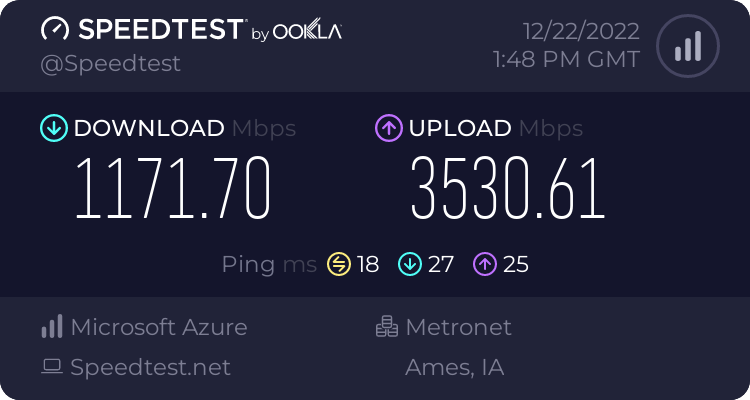
Task: Click the Ames, IA location text
Action: coord(454,367)
